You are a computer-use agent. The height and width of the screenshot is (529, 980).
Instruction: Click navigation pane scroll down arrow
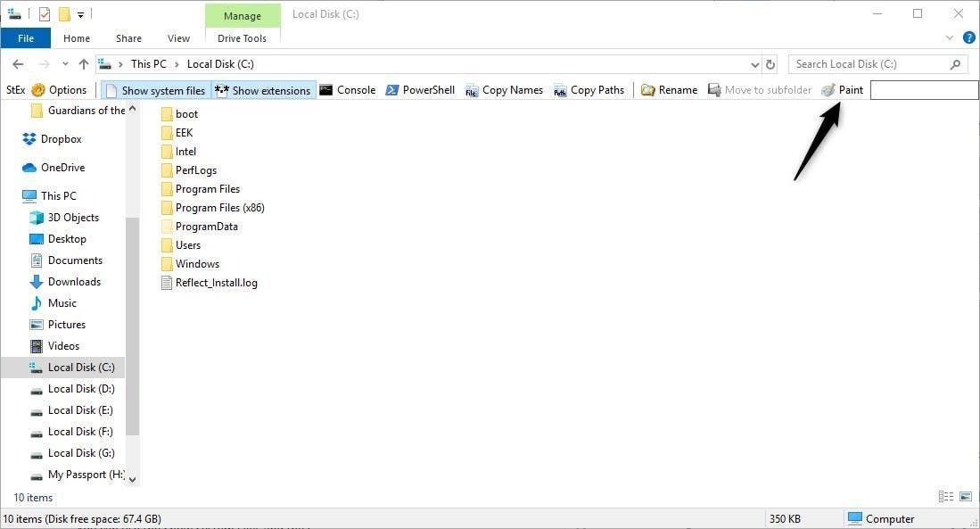[133, 480]
